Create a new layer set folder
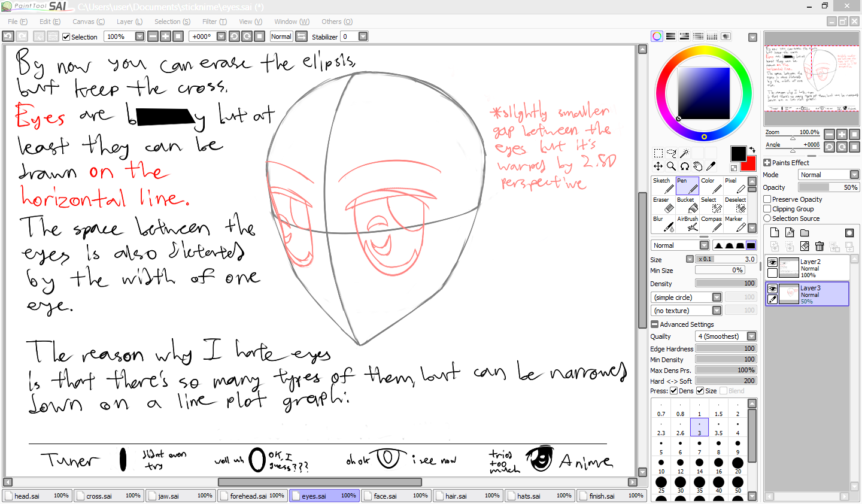 point(804,233)
